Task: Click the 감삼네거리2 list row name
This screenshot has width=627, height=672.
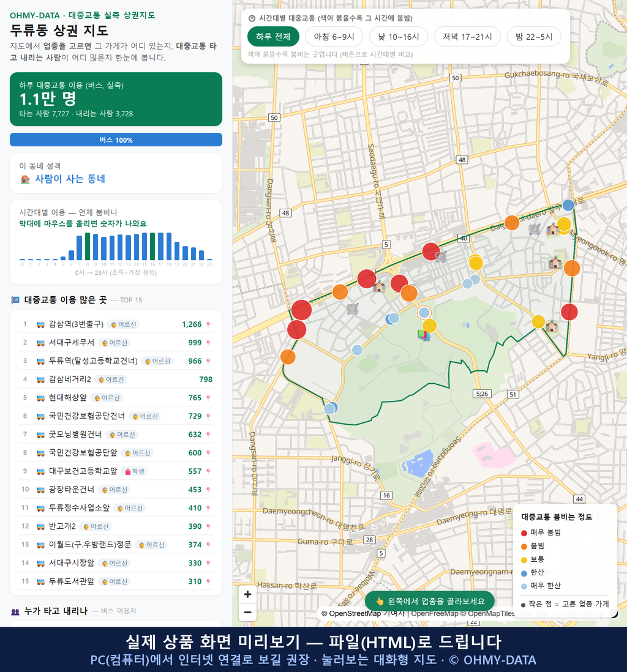Action: point(70,379)
